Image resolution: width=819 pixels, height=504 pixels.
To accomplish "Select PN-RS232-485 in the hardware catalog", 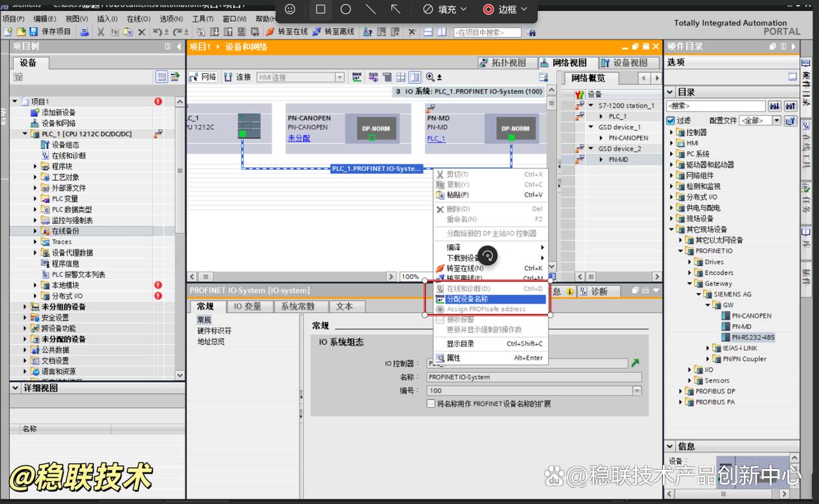I will tap(753, 337).
